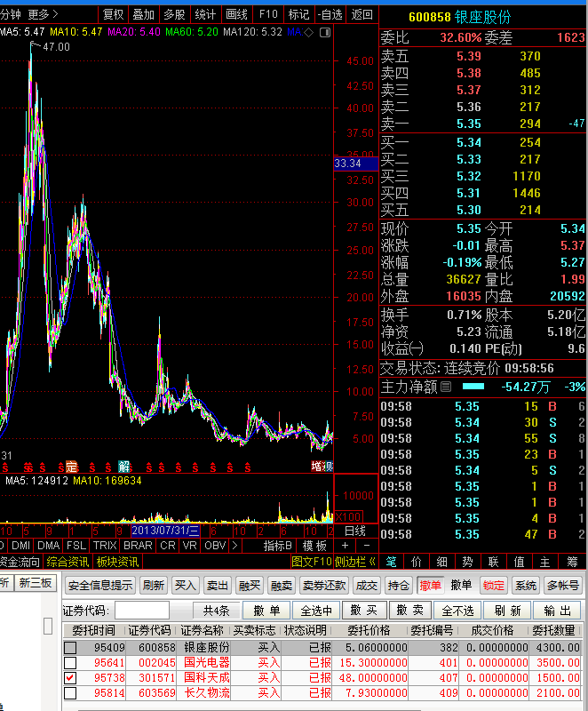Tick checkbox for 国光电器 order row
The height and width of the screenshot is (711, 588).
tap(70, 663)
